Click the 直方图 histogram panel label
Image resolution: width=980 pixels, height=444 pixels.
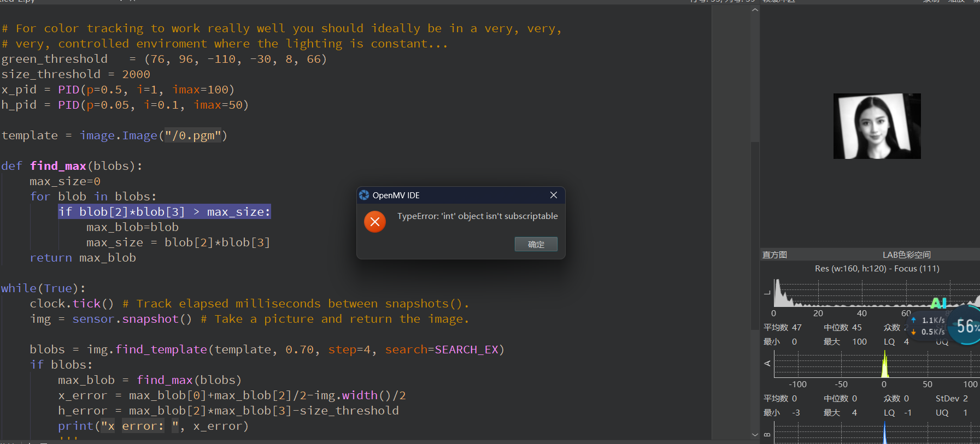point(774,254)
